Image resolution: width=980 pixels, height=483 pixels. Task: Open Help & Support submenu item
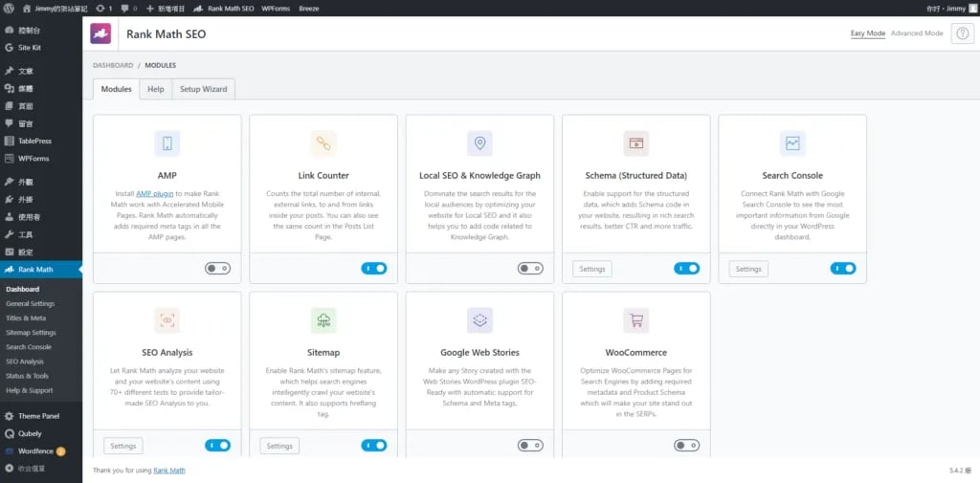30,390
